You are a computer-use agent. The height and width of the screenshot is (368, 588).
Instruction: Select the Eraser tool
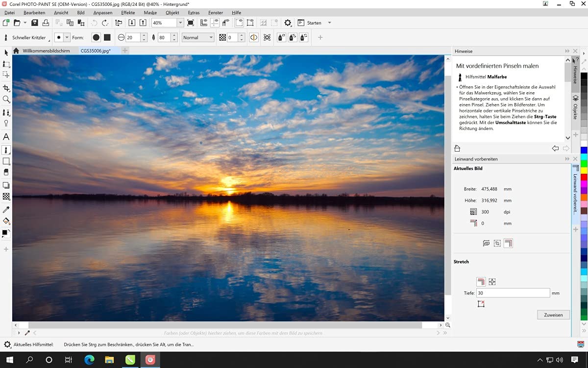coord(6,172)
